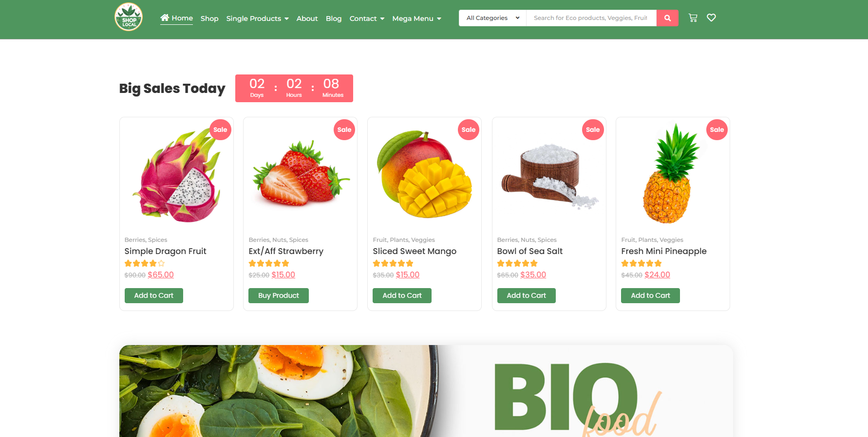Screen dimensions: 868x437
Task: Click the Sale badge on Dragon Fruit
Action: point(220,129)
